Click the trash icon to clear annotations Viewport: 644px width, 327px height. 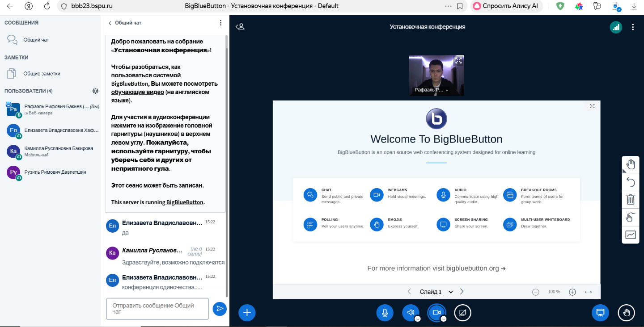(631, 199)
